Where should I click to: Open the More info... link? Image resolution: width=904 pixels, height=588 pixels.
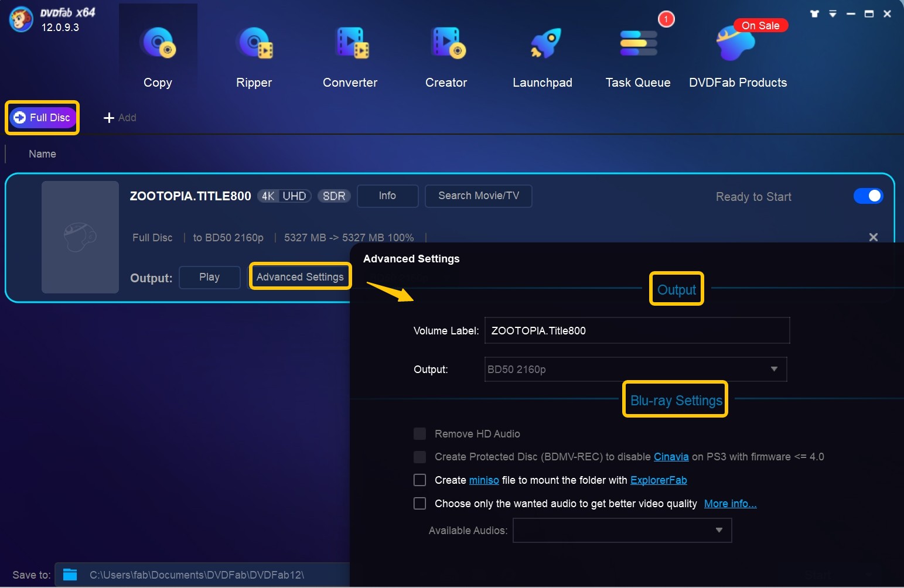click(730, 504)
